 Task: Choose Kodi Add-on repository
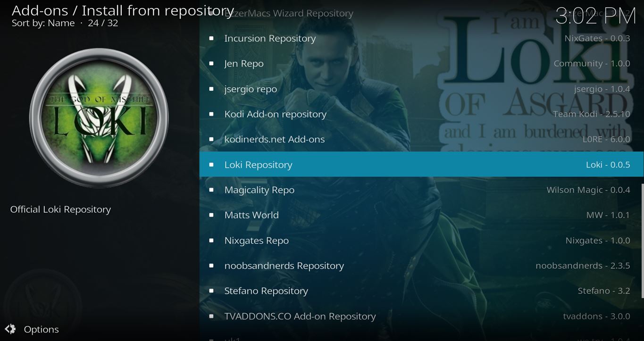pyautogui.click(x=276, y=114)
